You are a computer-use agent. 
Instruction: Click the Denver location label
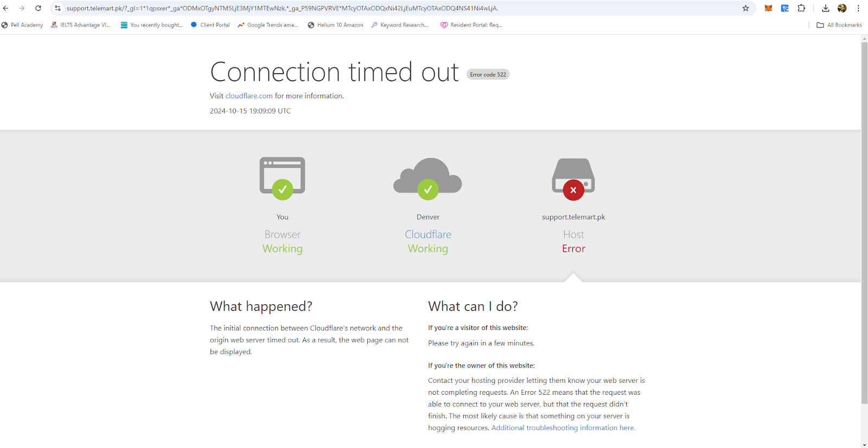click(428, 217)
